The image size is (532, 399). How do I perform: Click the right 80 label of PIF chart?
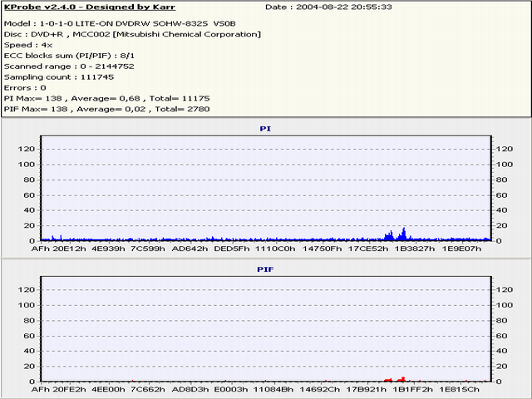(501, 321)
